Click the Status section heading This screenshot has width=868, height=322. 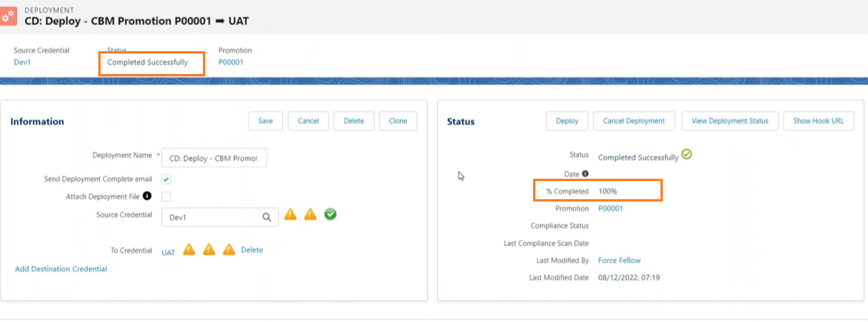(x=461, y=121)
